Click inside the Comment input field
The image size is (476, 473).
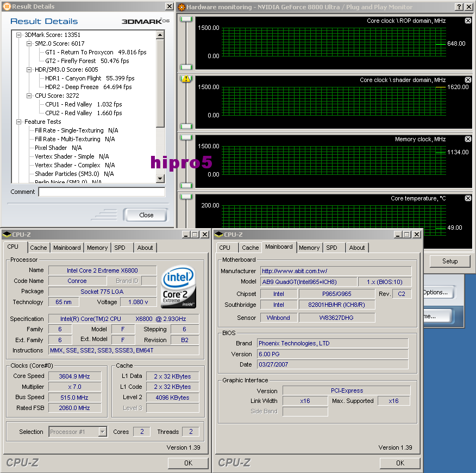click(101, 192)
